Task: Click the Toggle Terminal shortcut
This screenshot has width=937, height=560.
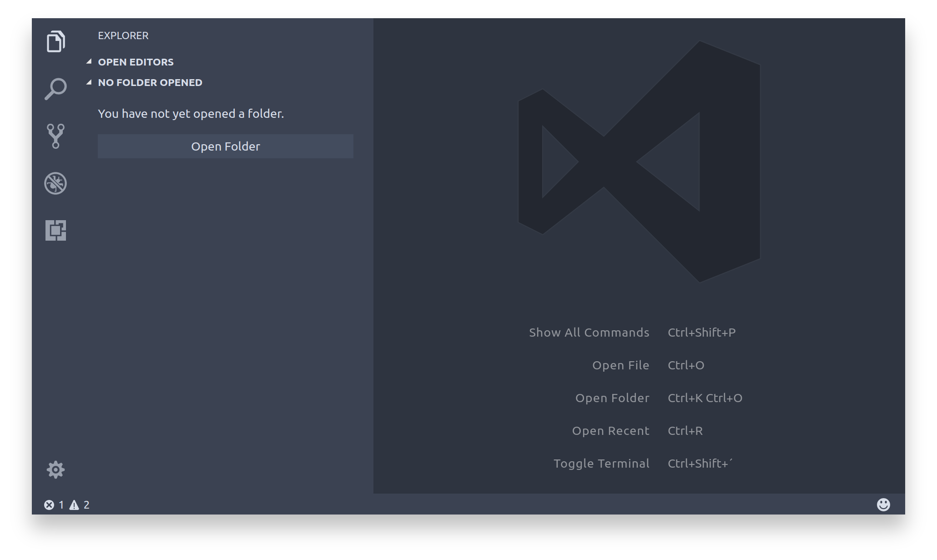Action: tap(601, 463)
